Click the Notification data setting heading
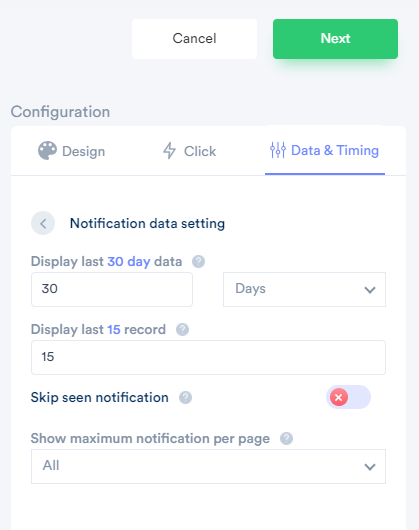Image resolution: width=419 pixels, height=530 pixels. [x=147, y=223]
